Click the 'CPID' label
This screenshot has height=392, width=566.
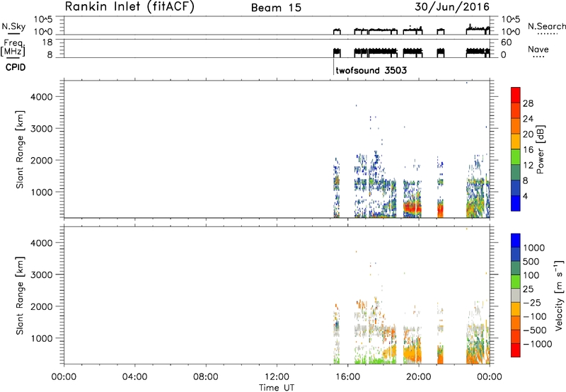tap(16, 67)
